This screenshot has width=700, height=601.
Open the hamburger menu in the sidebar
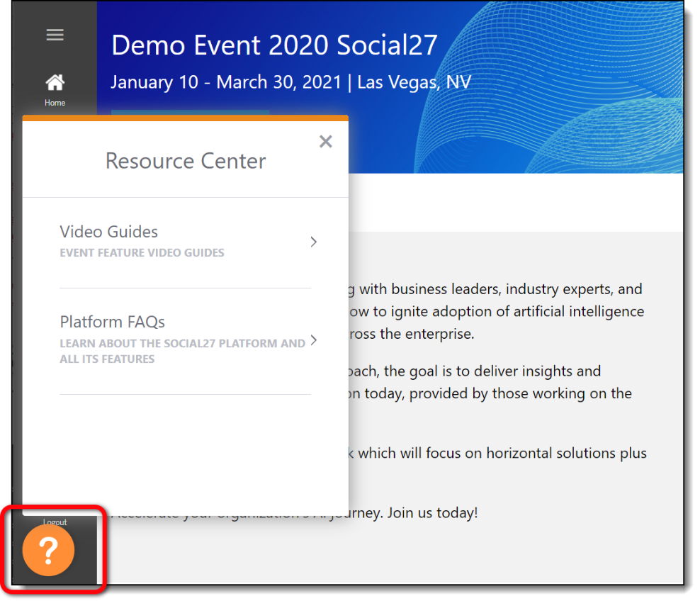pos(55,35)
